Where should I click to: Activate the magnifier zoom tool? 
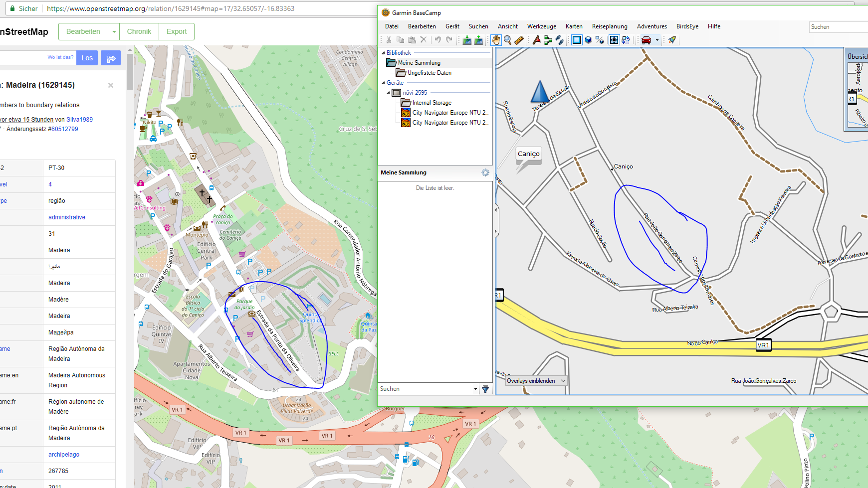507,40
